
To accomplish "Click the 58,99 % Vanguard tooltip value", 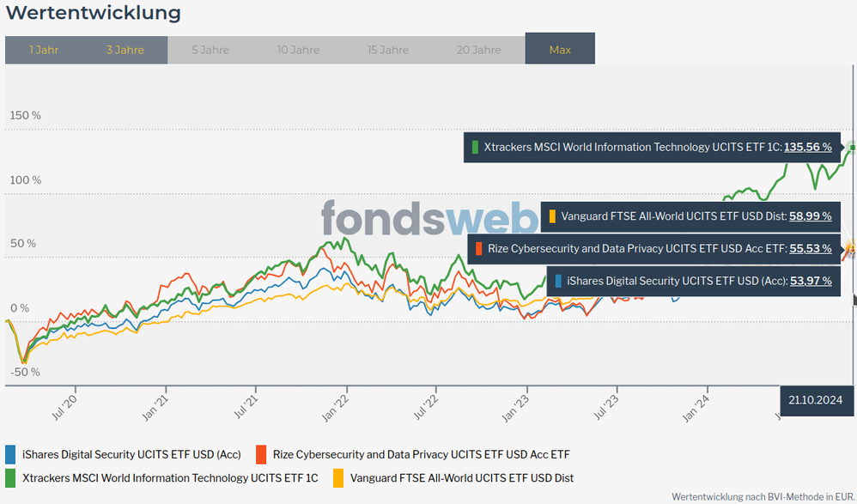I will [x=810, y=216].
